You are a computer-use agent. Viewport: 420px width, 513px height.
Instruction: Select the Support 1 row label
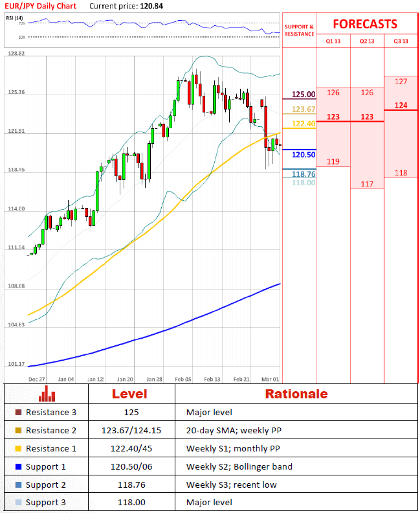(x=46, y=466)
